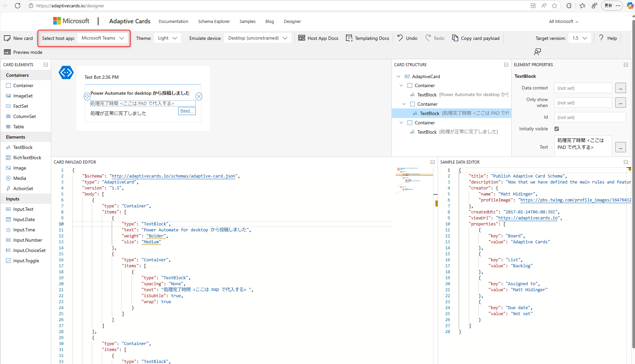Collapse the AdaptiveCard tree node

(398, 76)
